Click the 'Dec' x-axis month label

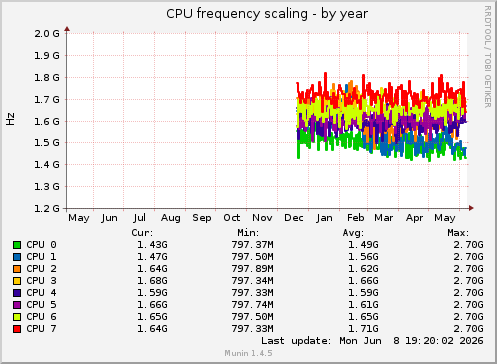click(x=294, y=218)
